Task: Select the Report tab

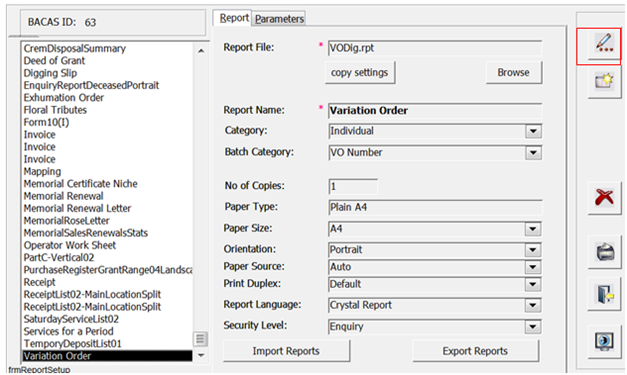Action: (x=234, y=18)
